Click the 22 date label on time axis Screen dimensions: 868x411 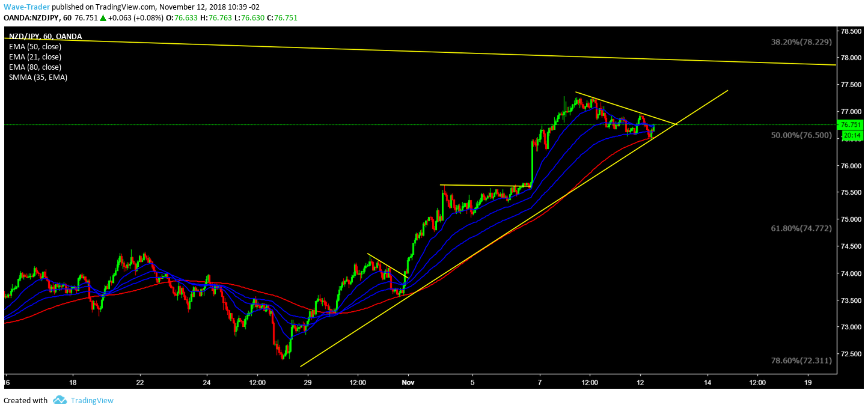pos(139,382)
